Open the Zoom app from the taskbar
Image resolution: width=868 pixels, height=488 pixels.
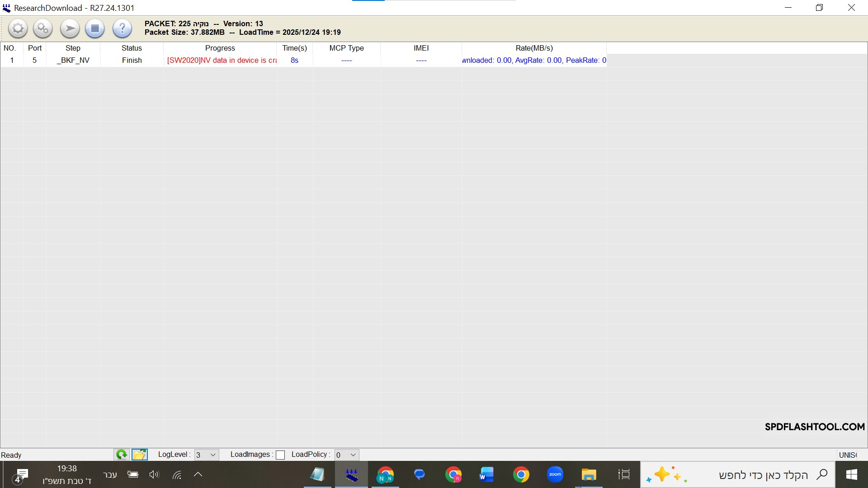click(555, 474)
